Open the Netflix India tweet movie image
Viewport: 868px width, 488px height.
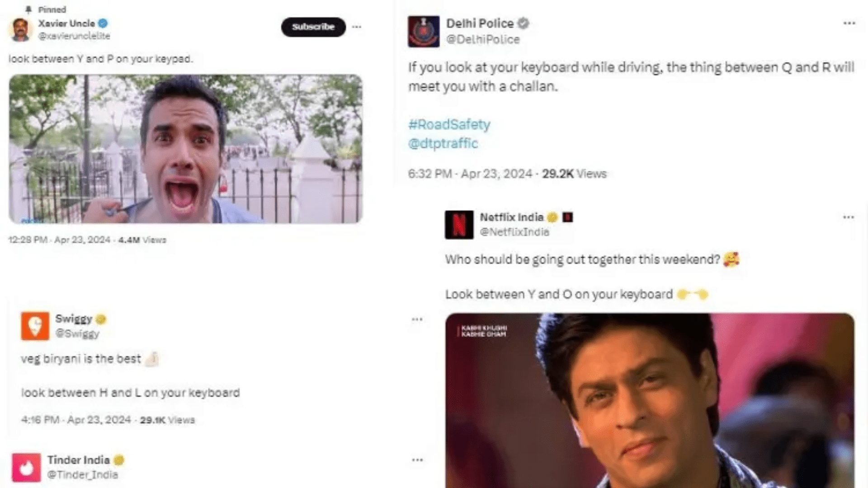click(x=649, y=400)
